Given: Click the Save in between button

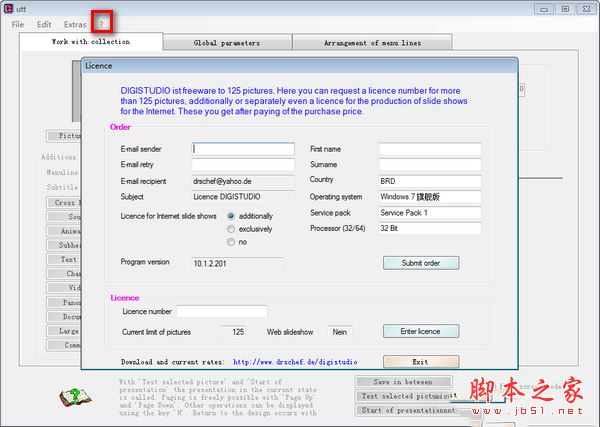Looking at the screenshot, I should tap(403, 382).
